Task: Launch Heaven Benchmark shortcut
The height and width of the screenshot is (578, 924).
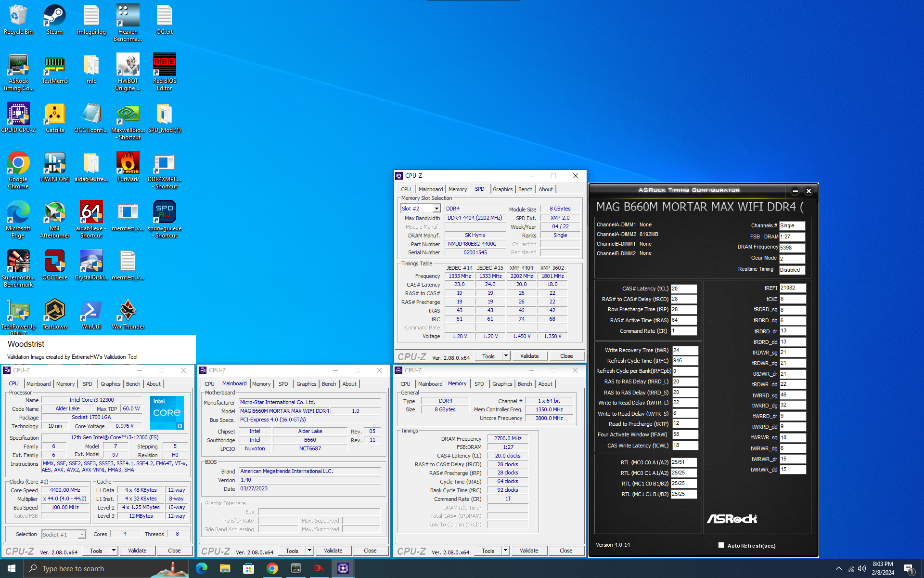Action: [128, 23]
